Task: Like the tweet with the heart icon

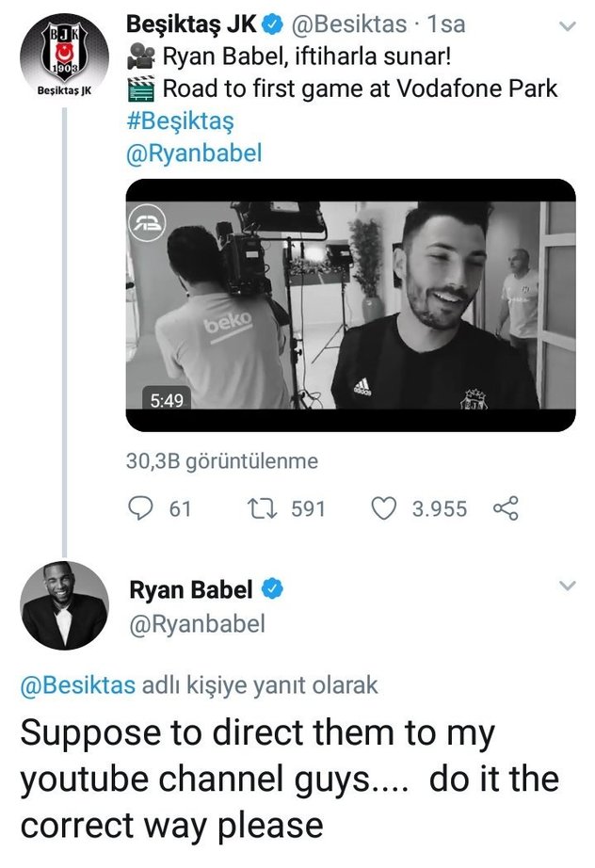Action: point(383,509)
